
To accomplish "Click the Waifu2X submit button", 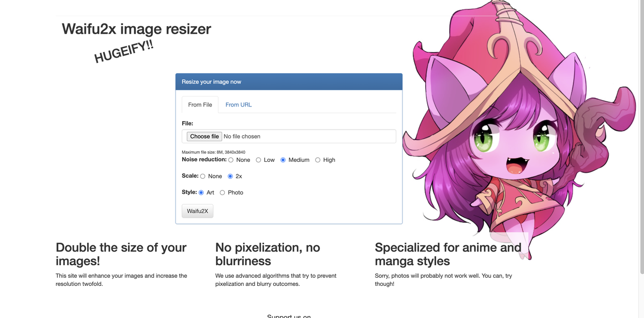I will pos(197,211).
